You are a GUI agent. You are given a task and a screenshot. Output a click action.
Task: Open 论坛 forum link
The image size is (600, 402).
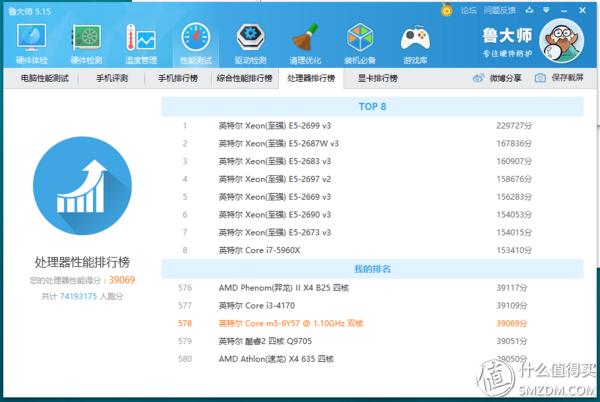pyautogui.click(x=468, y=10)
